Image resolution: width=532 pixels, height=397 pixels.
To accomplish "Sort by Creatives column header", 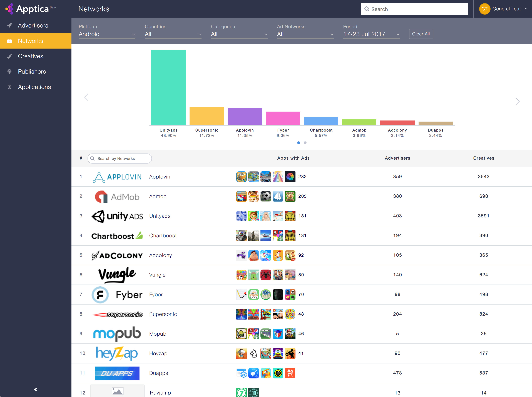I will tap(484, 158).
